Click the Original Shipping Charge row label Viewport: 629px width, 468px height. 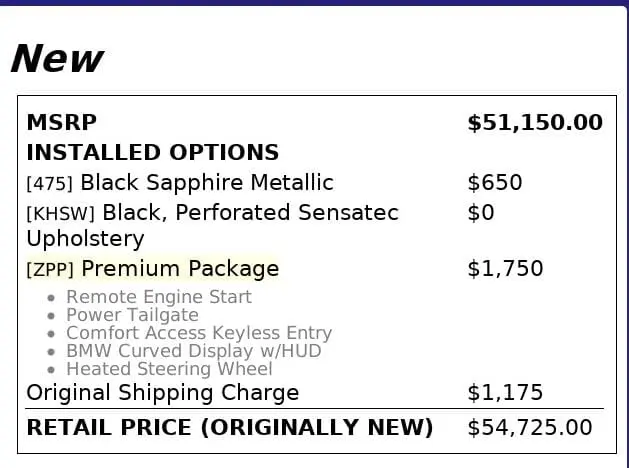click(x=162, y=392)
